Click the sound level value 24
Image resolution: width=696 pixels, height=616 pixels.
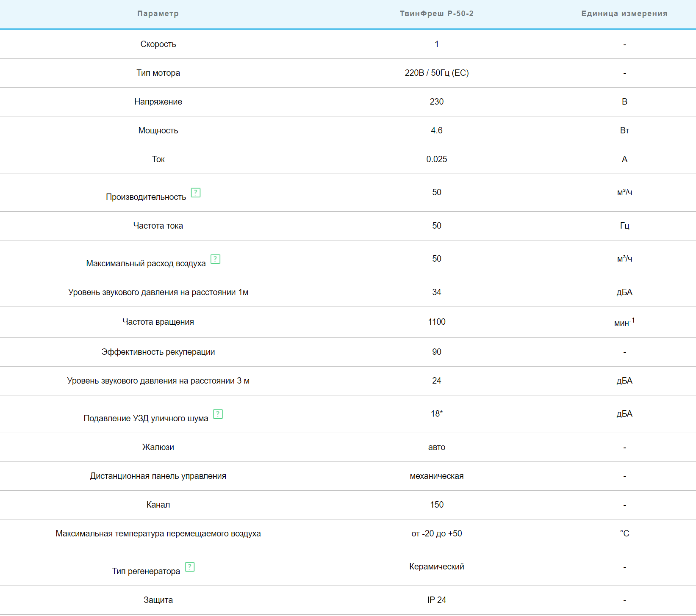tap(437, 381)
